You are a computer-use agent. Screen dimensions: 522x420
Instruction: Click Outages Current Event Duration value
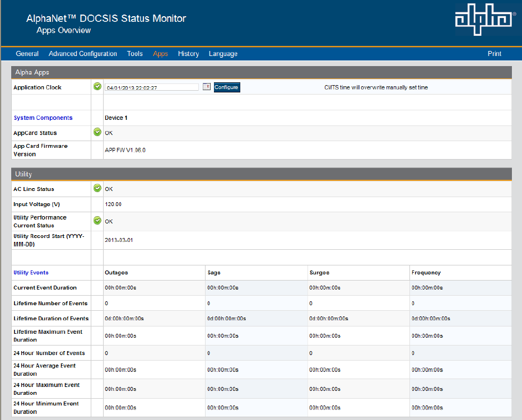[120, 287]
